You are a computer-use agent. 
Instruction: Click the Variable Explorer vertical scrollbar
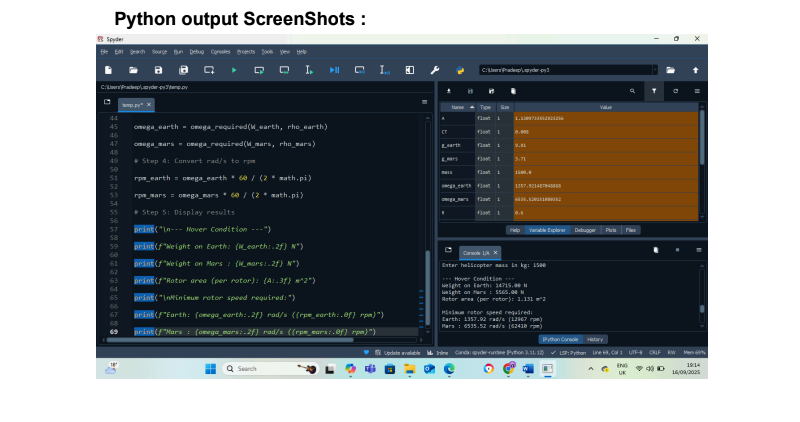(702, 136)
